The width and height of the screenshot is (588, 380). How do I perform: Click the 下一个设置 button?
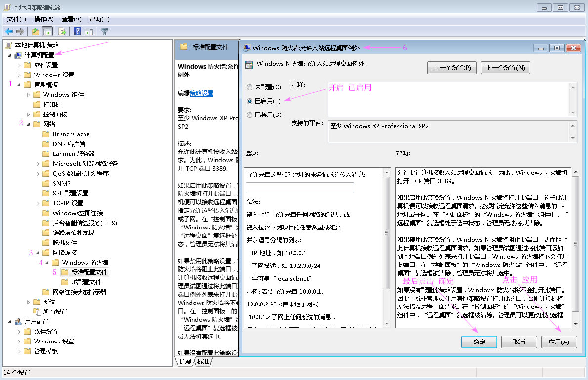coord(505,67)
